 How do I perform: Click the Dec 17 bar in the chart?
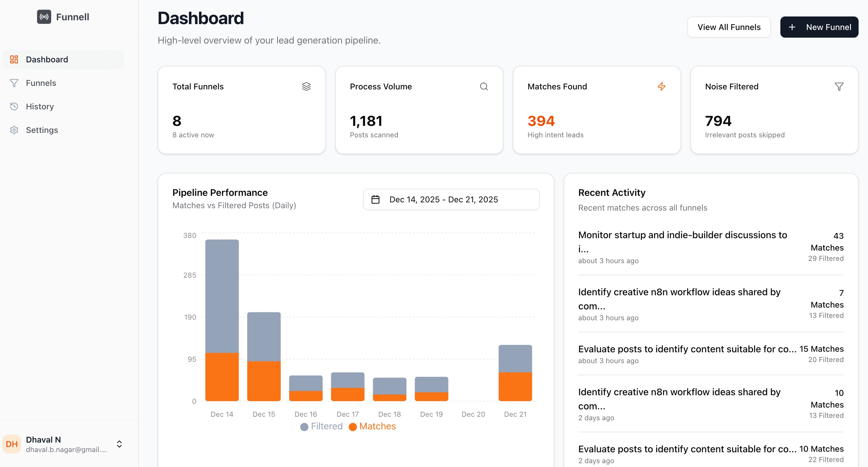[348, 387]
